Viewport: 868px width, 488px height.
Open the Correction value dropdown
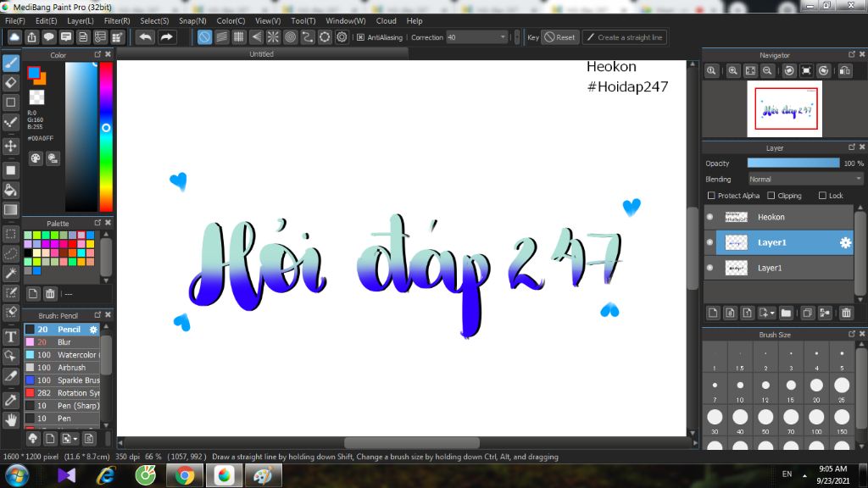click(x=477, y=37)
